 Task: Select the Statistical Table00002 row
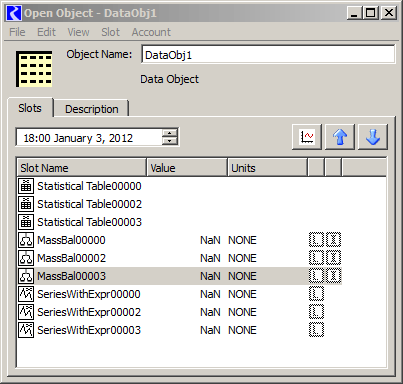click(x=180, y=204)
